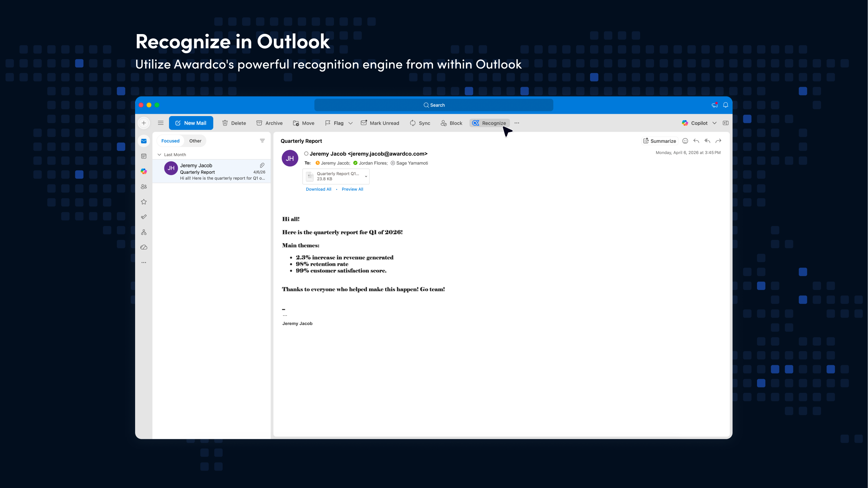Image resolution: width=868 pixels, height=488 pixels.
Task: Click the Move toolbar button
Action: pos(304,123)
